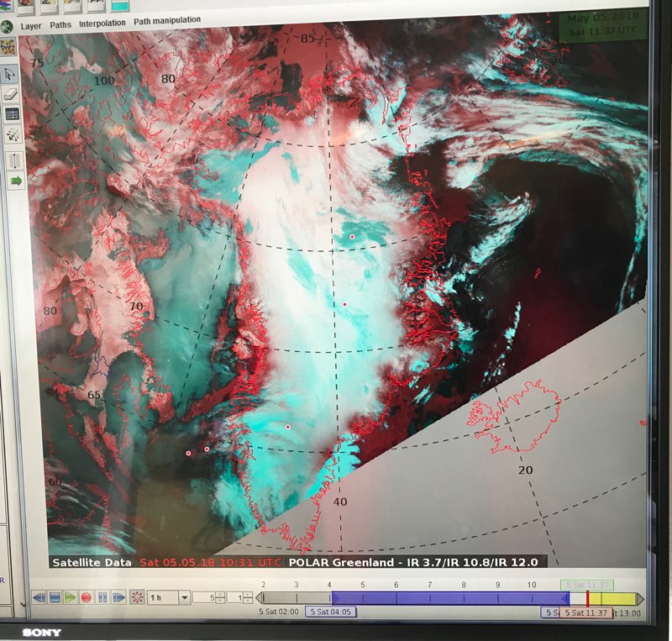The width and height of the screenshot is (672, 641).
Task: Open animation settings gear icon
Action: coord(136,597)
